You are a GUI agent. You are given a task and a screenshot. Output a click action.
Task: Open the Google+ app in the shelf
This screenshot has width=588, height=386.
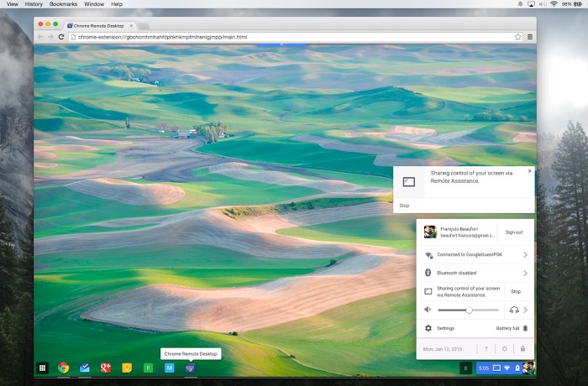coord(106,368)
